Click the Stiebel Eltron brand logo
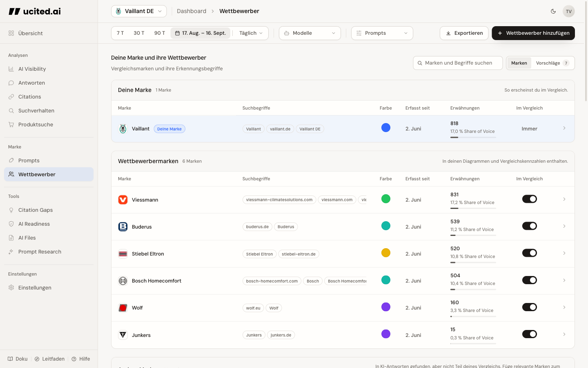Screen dimensions: 588x368 (x=123, y=254)
